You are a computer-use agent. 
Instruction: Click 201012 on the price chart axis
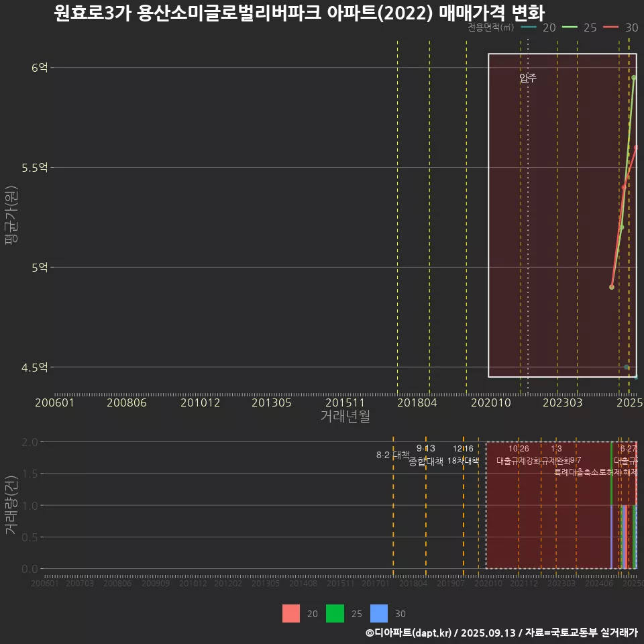click(x=200, y=402)
